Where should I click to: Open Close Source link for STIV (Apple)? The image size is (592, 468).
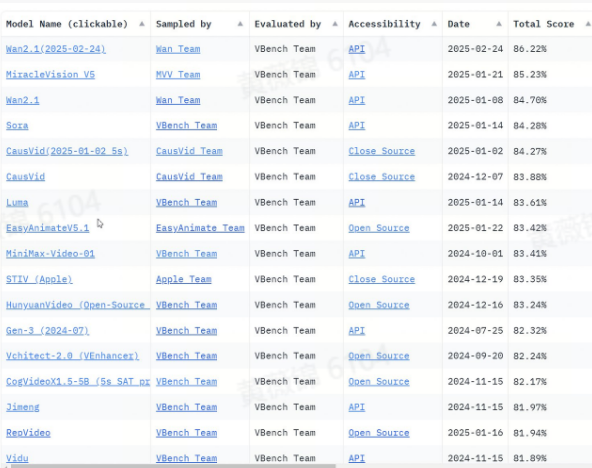coord(382,279)
